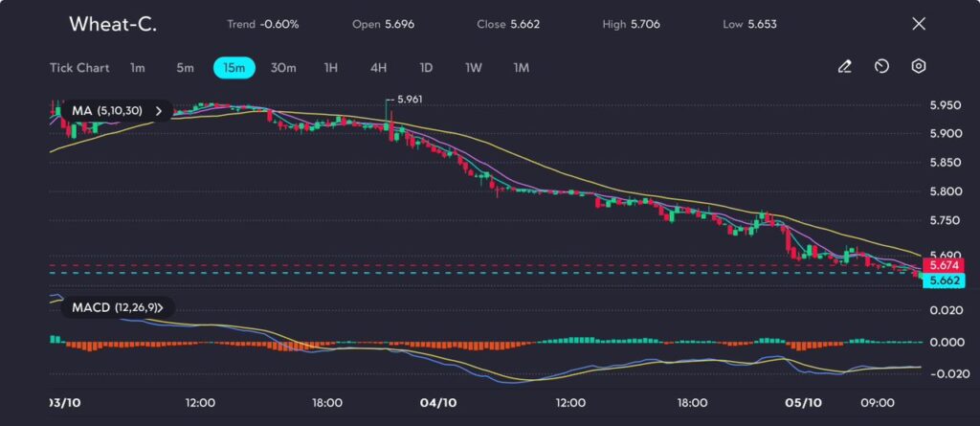This screenshot has width=980, height=426.
Task: Choose the 1H timeframe
Action: coord(331,68)
